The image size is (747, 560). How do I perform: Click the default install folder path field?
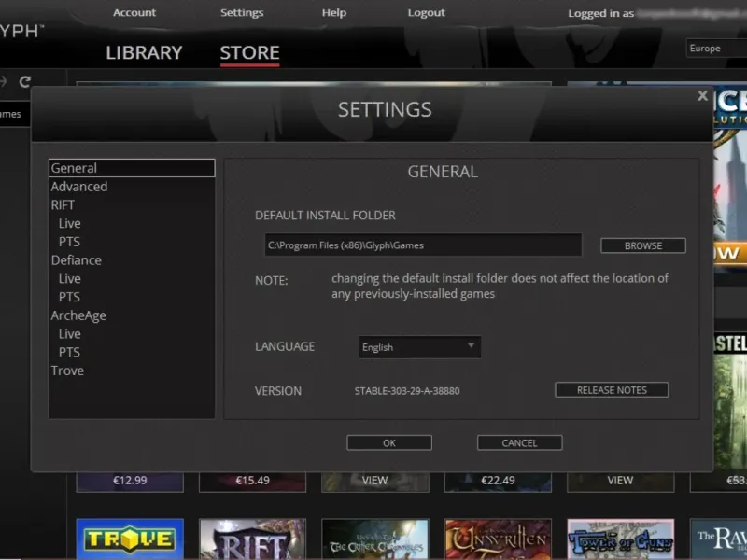[423, 245]
